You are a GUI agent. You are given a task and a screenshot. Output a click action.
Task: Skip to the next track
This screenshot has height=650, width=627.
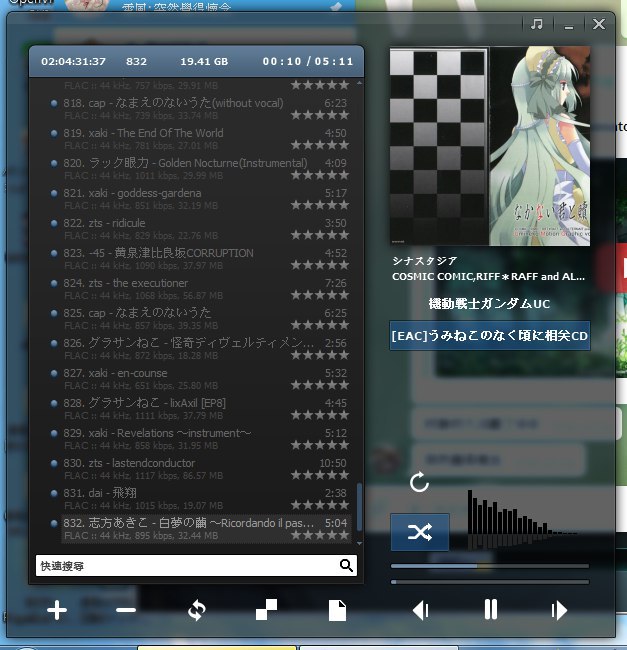[559, 610]
